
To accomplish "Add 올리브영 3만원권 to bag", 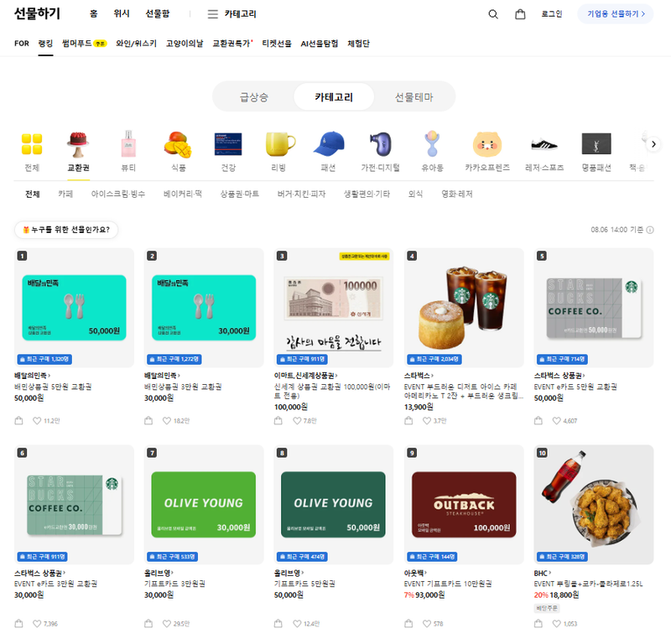I will [x=148, y=624].
